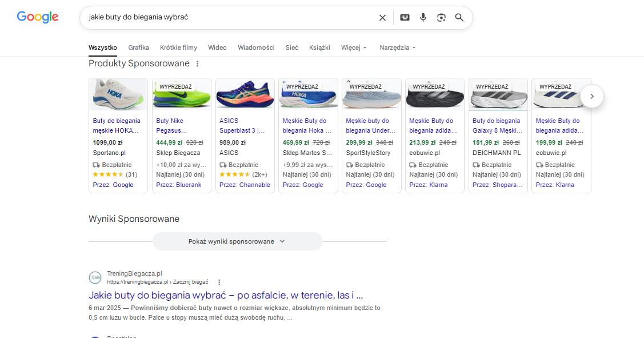Click the TreningBiegacza.pl site favicon
The image size is (644, 338).
pos(95,277)
